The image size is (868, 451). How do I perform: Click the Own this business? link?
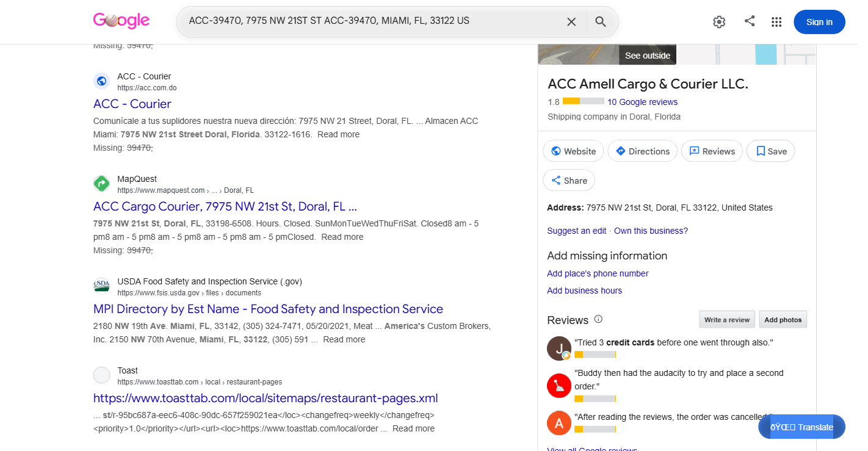[x=651, y=231]
